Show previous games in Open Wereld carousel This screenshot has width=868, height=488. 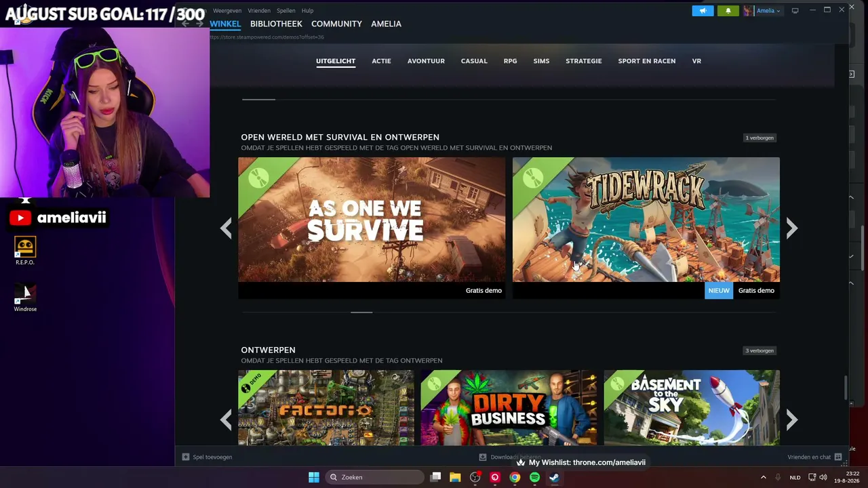[226, 228]
